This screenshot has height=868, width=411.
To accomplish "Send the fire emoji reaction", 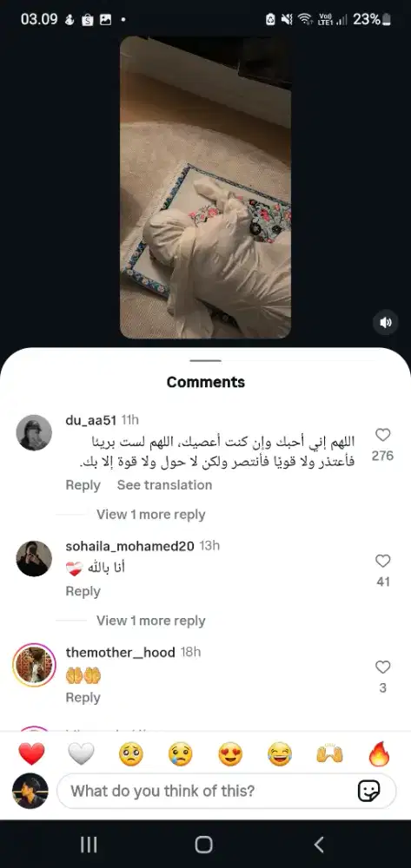I will 380,754.
